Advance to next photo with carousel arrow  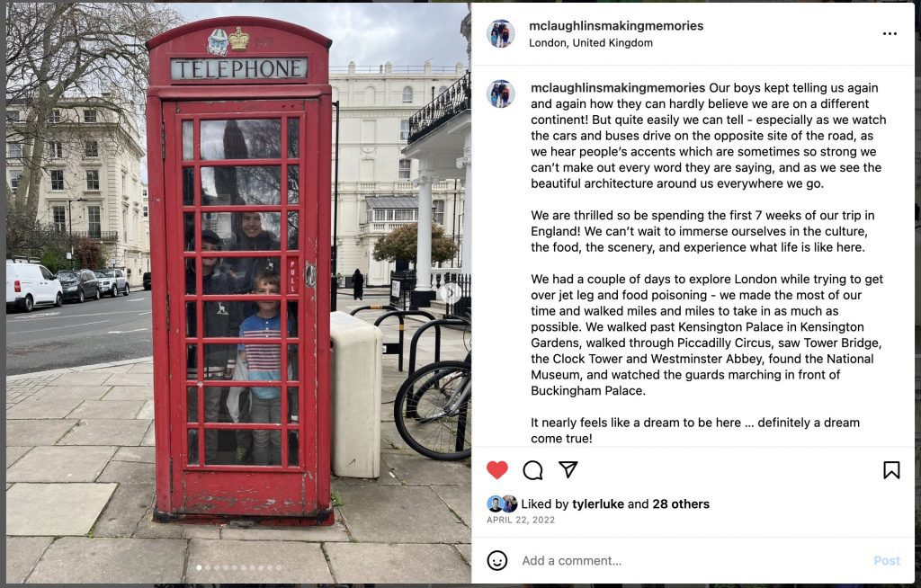click(x=452, y=292)
